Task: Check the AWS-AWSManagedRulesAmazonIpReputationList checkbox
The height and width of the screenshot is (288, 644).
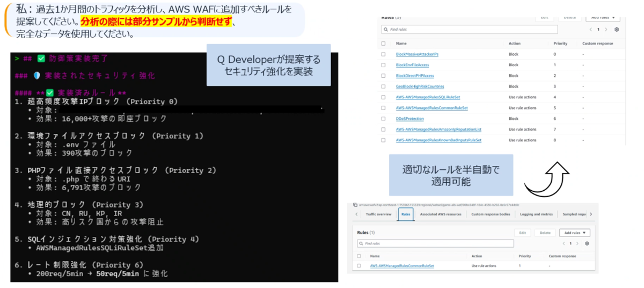Action: [x=383, y=129]
